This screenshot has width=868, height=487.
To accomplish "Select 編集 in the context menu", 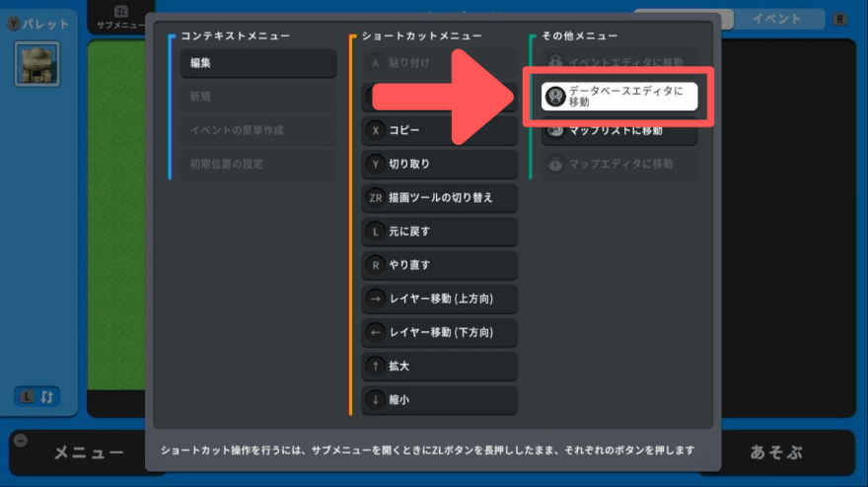I will [258, 63].
